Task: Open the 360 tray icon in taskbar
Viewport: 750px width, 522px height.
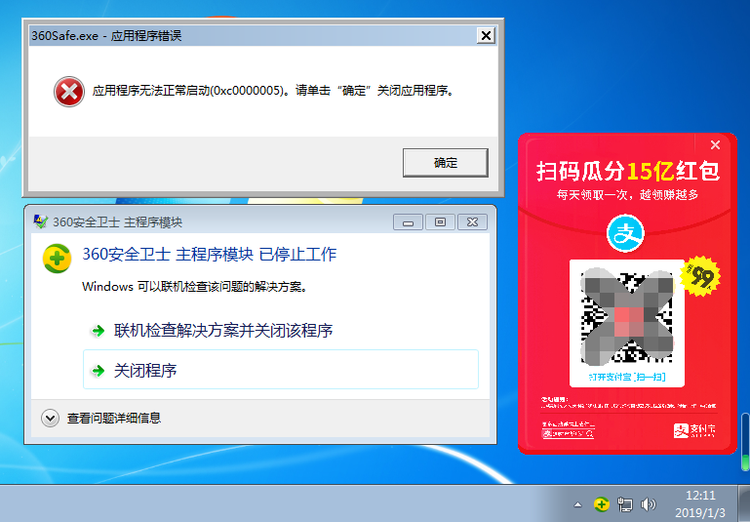Action: point(601,504)
